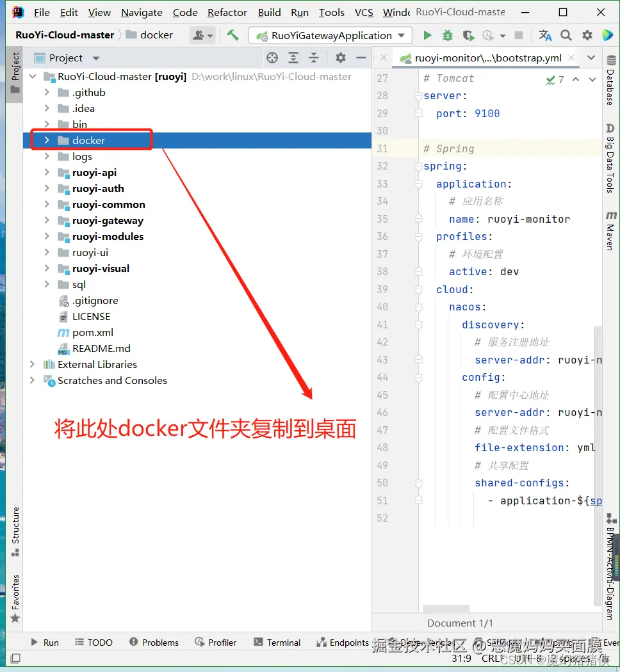Click the user account icon in toolbar
Screen dimensions: 620x672
(x=202, y=35)
